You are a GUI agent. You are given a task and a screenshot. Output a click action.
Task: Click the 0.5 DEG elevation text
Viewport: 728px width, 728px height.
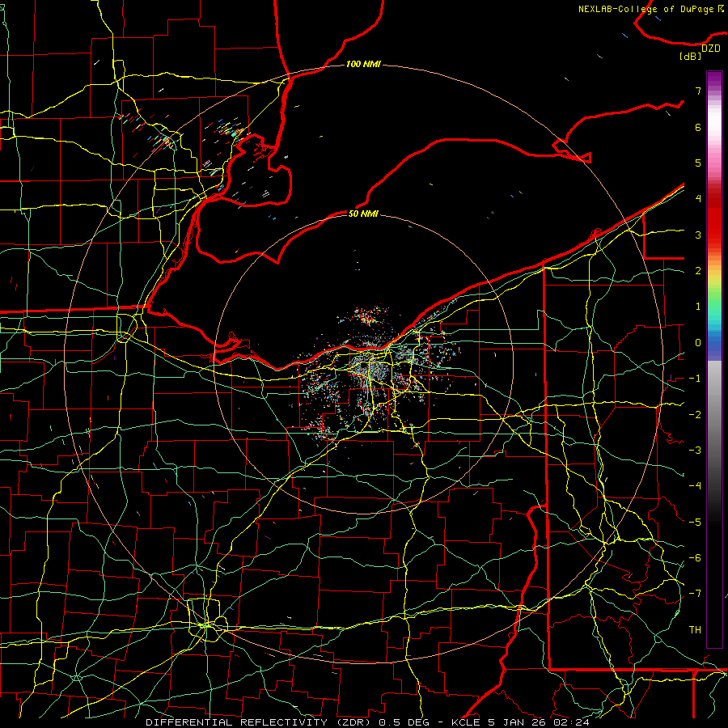pyautogui.click(x=404, y=722)
